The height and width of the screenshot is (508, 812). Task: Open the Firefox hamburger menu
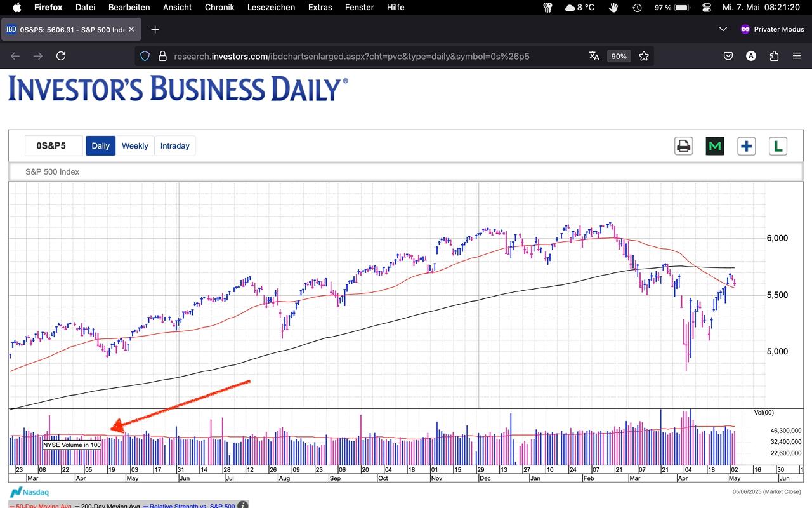(x=797, y=56)
